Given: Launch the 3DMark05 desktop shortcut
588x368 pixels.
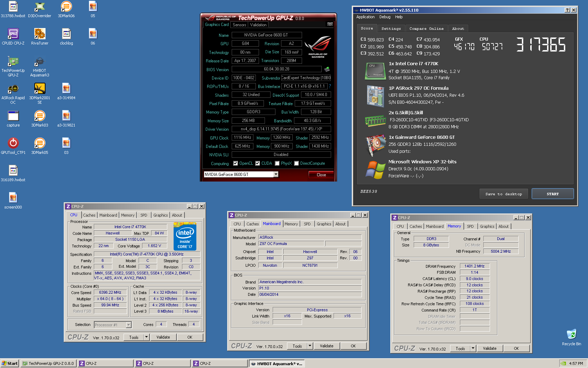Looking at the screenshot, I should coord(40,146).
